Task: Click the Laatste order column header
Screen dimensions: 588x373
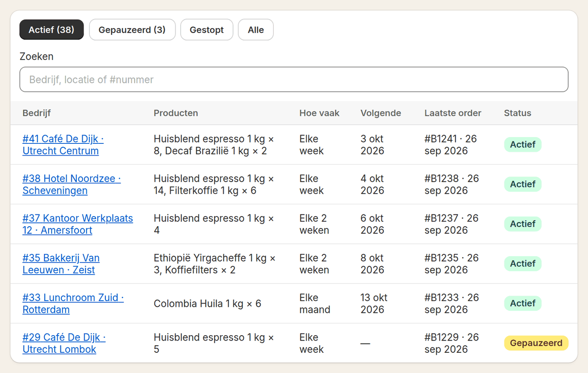Action: click(x=453, y=113)
